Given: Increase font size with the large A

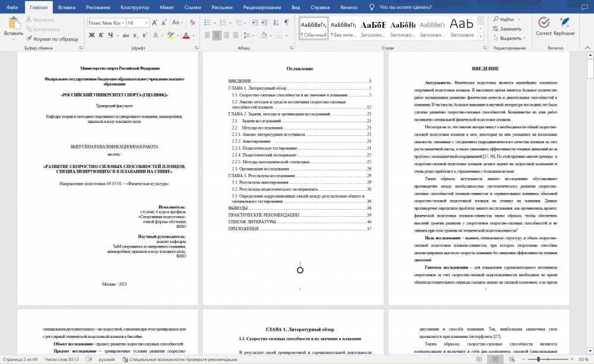Looking at the screenshot, I should 154,23.
